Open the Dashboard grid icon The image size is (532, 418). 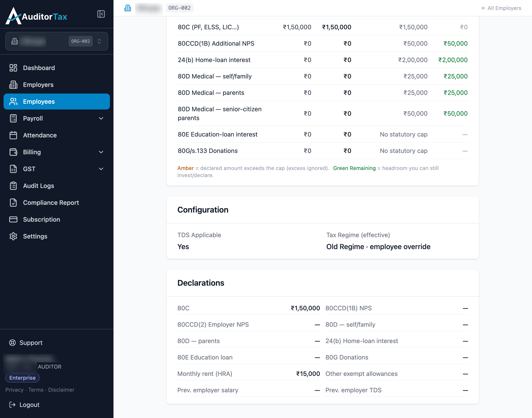coord(13,68)
